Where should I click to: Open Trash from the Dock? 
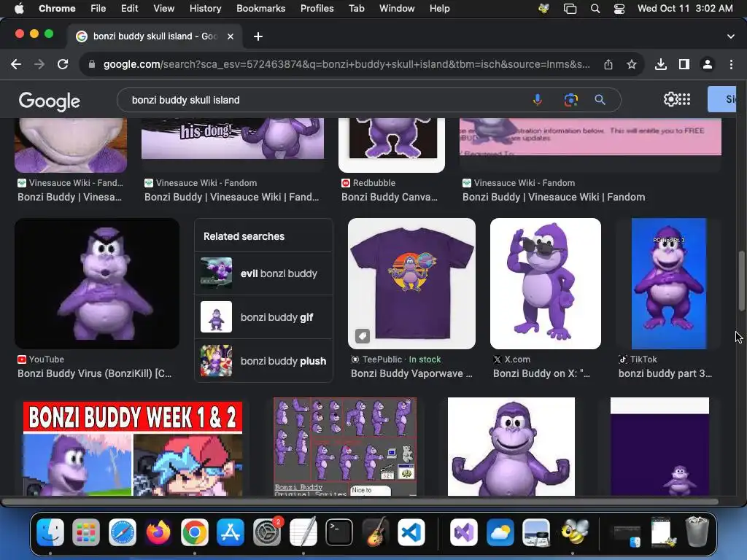pos(697,532)
